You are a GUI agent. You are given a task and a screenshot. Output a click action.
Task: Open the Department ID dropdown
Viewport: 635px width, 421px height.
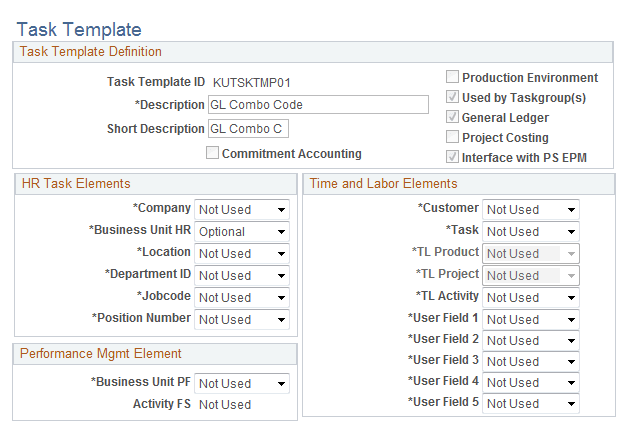242,276
